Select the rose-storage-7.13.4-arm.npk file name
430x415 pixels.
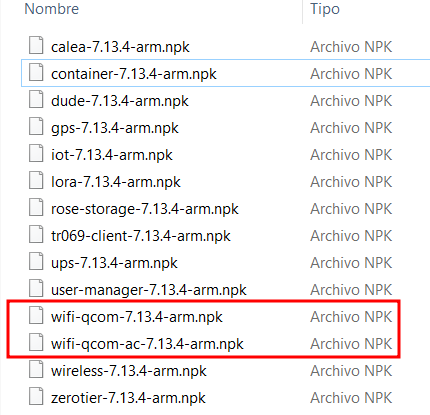(x=145, y=209)
